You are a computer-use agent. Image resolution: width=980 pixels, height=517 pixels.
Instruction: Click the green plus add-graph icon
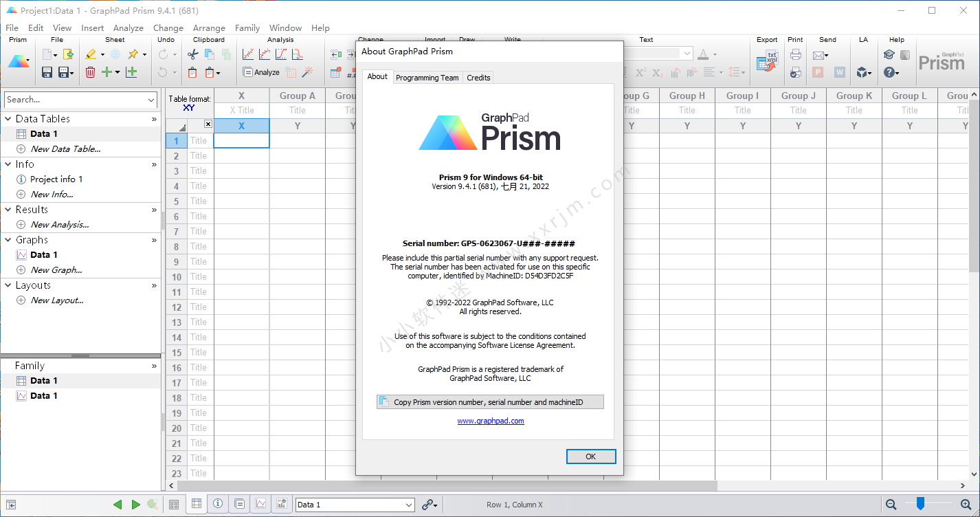click(132, 72)
